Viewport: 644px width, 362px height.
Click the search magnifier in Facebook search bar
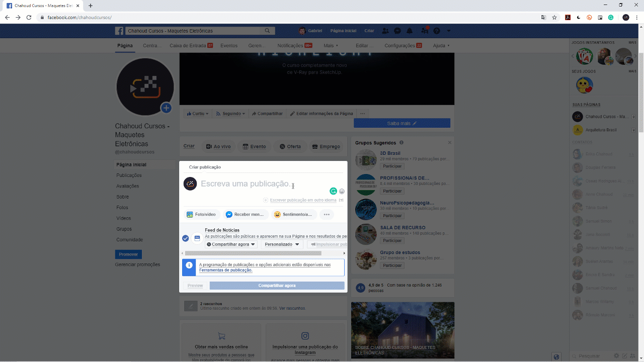(x=268, y=31)
